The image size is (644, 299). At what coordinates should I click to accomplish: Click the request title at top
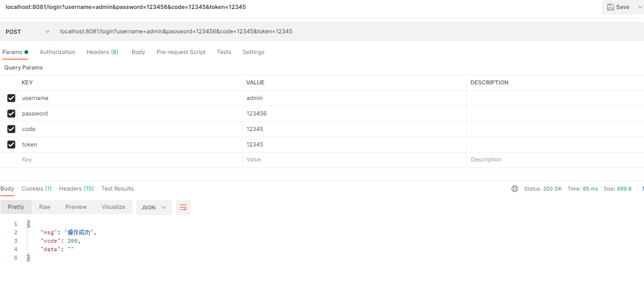click(x=126, y=7)
